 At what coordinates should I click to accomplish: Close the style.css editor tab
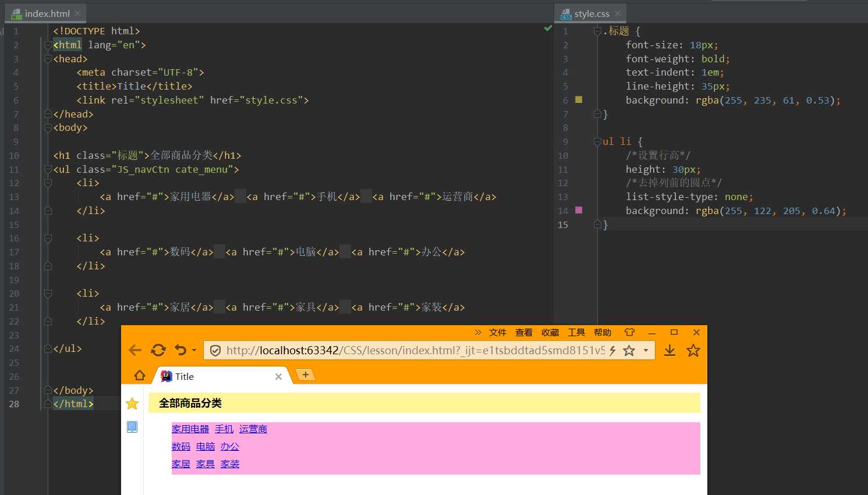point(618,13)
